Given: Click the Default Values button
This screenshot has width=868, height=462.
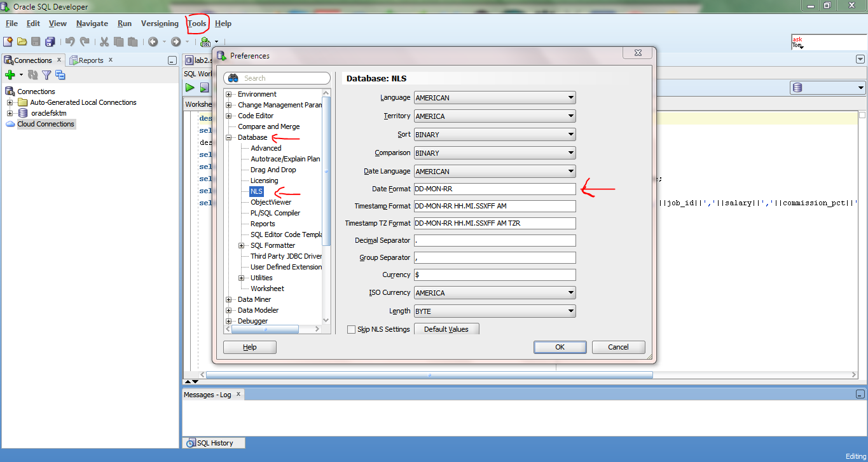Looking at the screenshot, I should coord(446,329).
